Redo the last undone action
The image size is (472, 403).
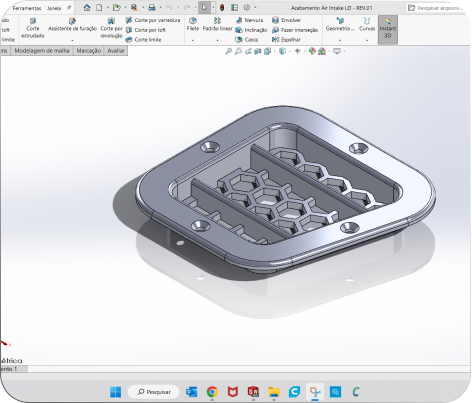click(187, 7)
